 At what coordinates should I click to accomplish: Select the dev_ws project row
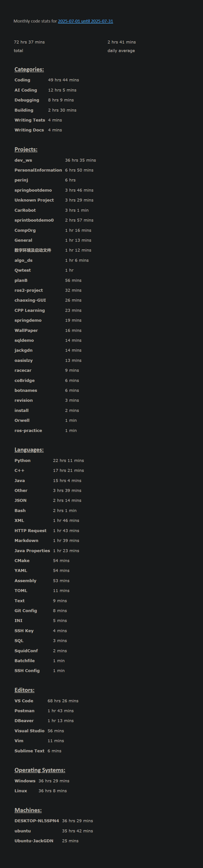pos(55,160)
